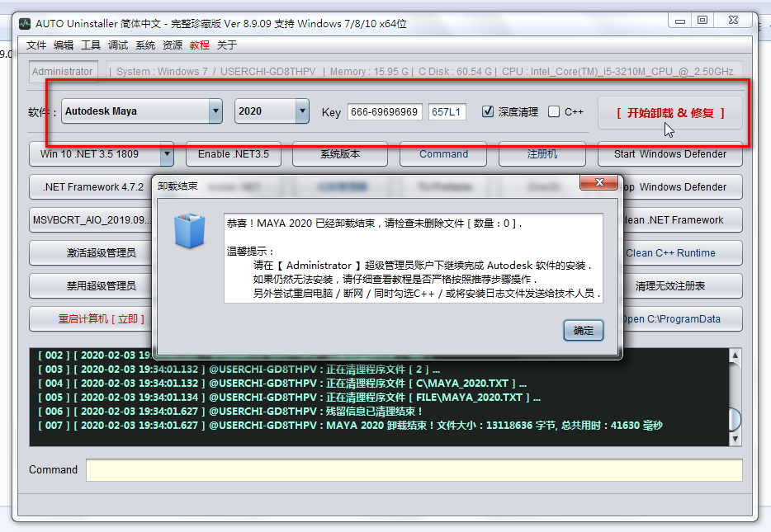Expand the Win 10 .NET 3.5 1809 dropdown
This screenshot has width=771, height=532.
click(168, 153)
